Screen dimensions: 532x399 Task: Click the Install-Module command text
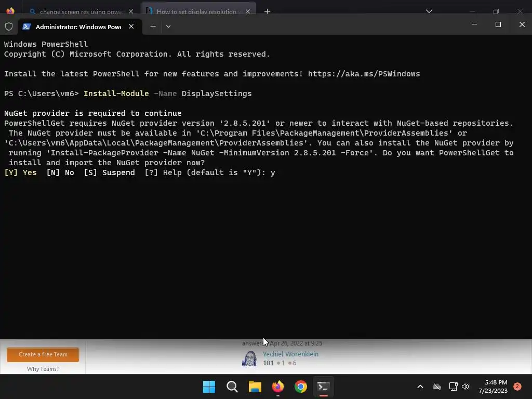click(x=116, y=94)
